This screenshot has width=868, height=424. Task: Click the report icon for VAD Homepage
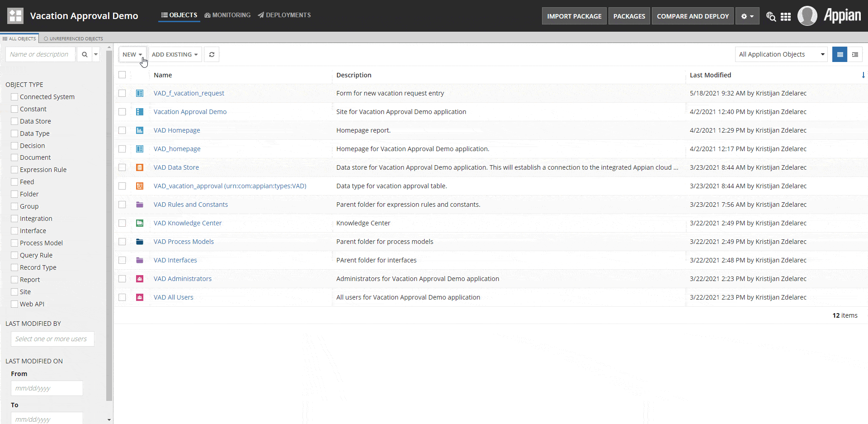[140, 130]
